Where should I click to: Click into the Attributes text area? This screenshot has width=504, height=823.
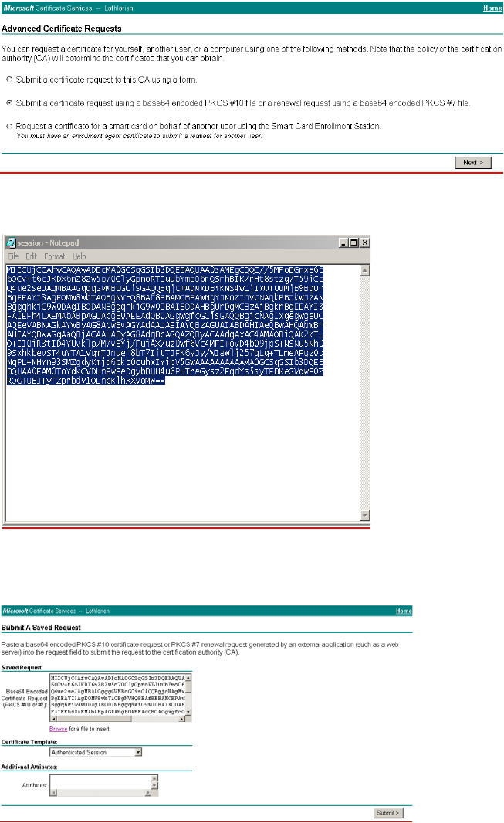point(100,782)
